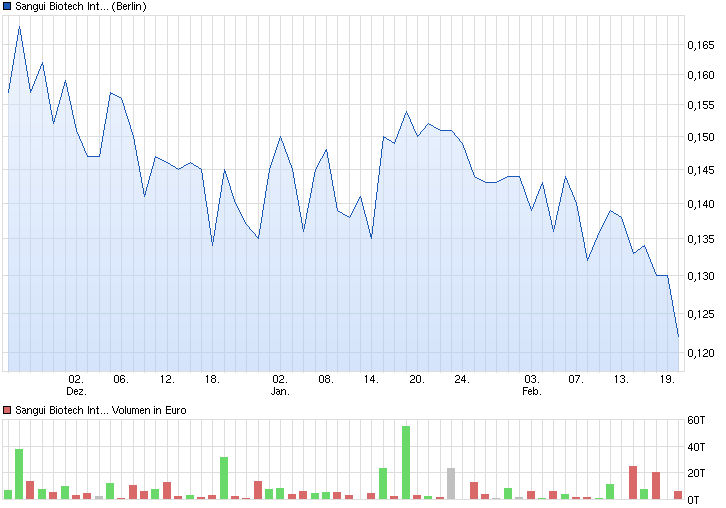Click the final lowest point of the price line
The image size is (726, 508).
[678, 336]
